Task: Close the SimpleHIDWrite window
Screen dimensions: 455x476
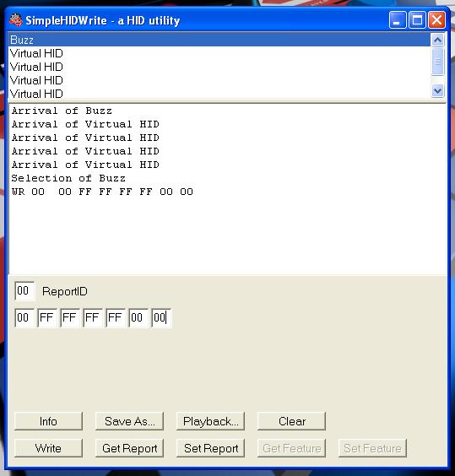Action: tap(436, 20)
